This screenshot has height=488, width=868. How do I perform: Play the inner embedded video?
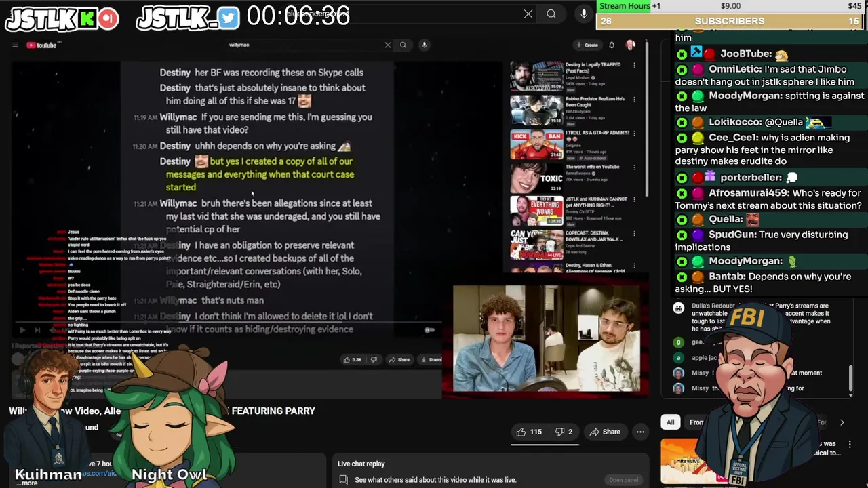(22, 330)
